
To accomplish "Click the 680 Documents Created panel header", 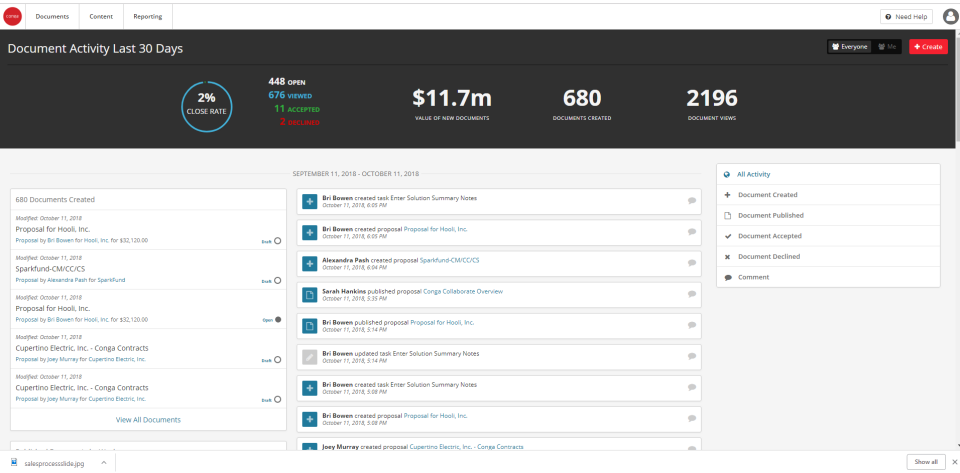I will (148, 199).
